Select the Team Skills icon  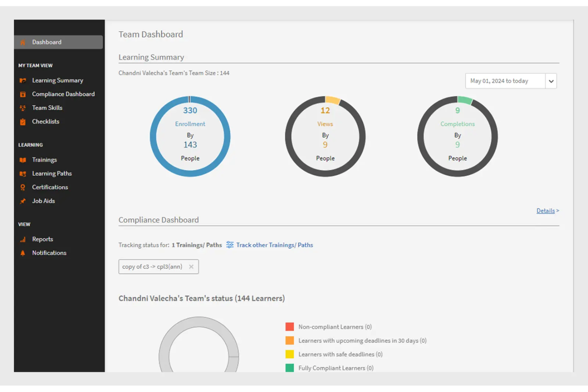[23, 108]
